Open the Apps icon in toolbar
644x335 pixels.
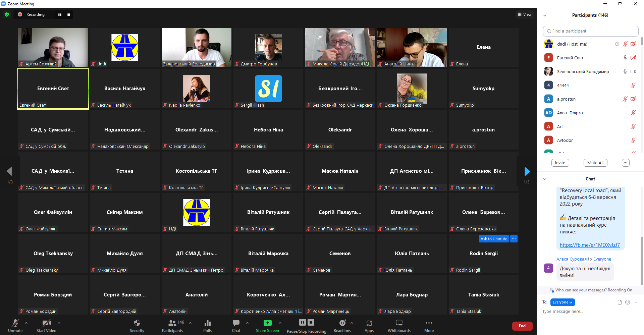(369, 323)
